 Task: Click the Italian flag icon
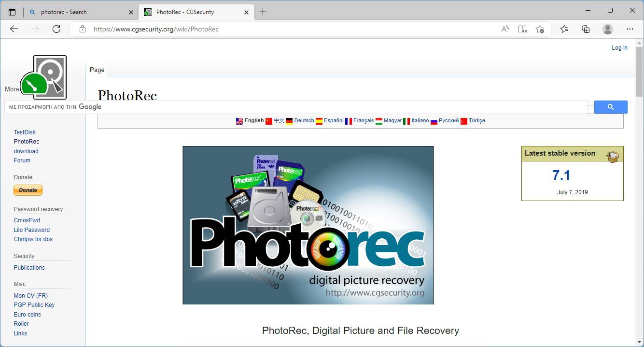click(x=406, y=121)
